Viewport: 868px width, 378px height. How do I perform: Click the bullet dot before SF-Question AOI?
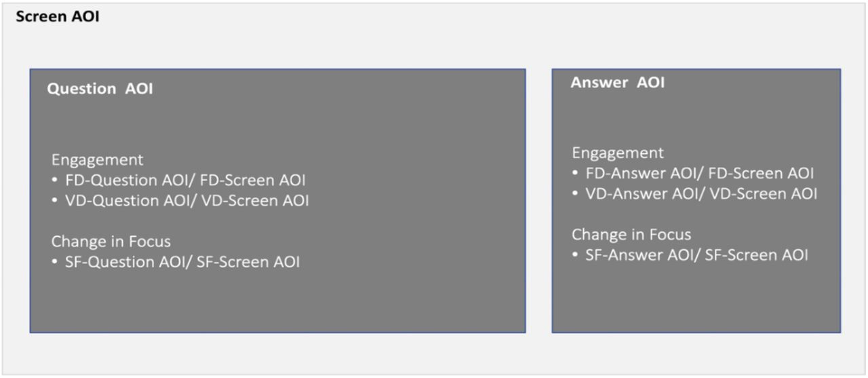(x=55, y=263)
